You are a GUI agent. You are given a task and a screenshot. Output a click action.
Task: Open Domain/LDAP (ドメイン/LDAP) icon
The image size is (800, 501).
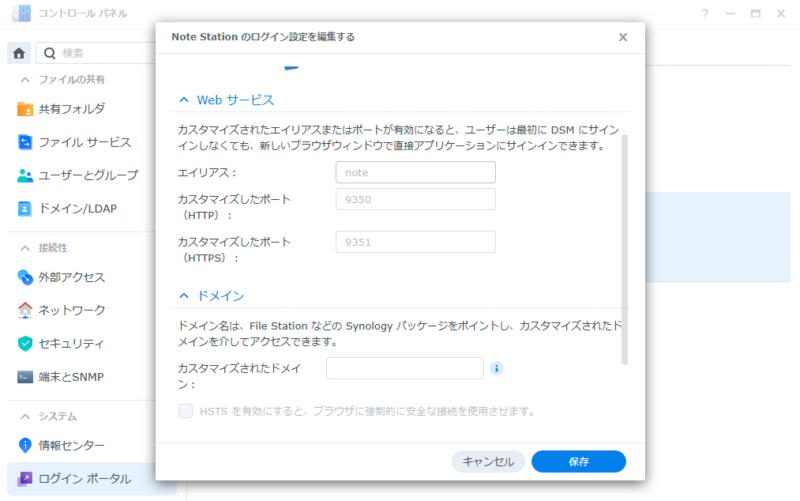24,209
